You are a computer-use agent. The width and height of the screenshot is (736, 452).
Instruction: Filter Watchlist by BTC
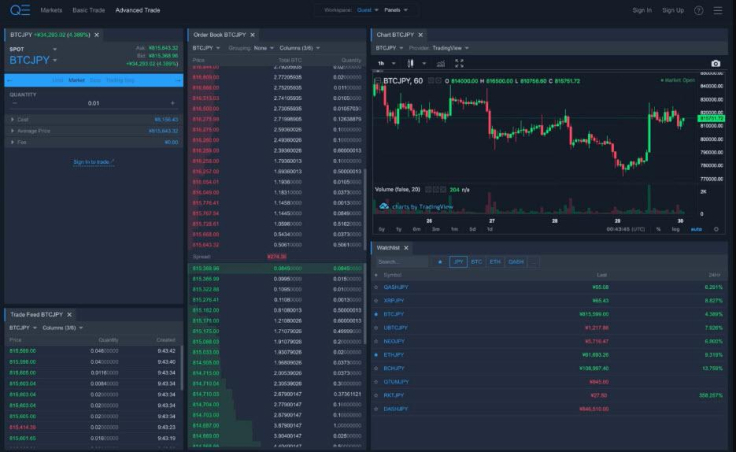pyautogui.click(x=476, y=262)
